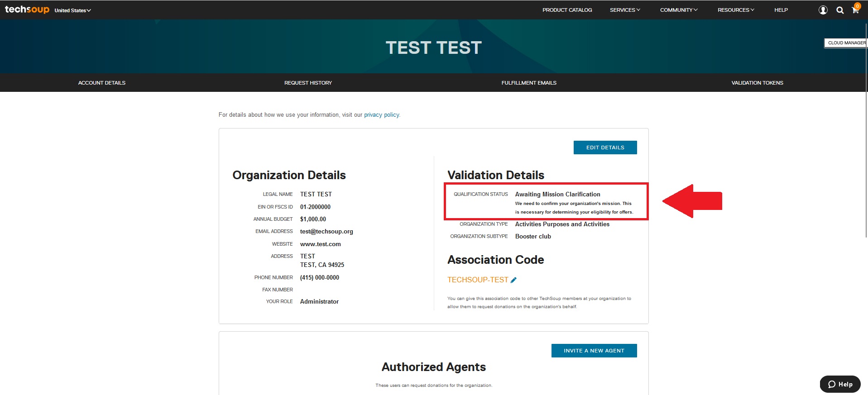Click Invite a New Agent button
868x395 pixels.
click(x=594, y=351)
